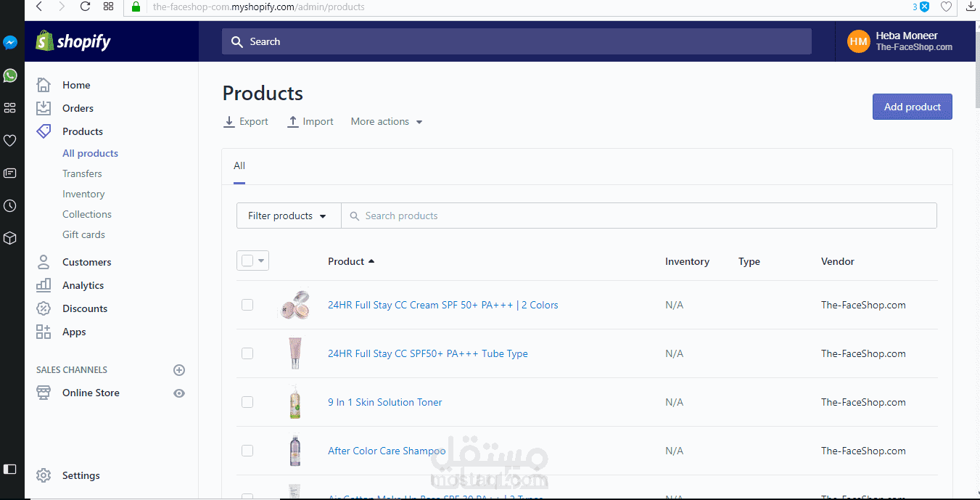
Task: Open Gift cards in sidebar
Action: tap(83, 234)
